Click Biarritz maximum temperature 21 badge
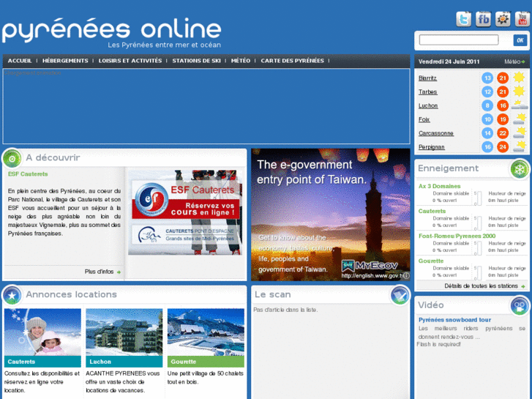The width and height of the screenshot is (532, 399). [503, 78]
